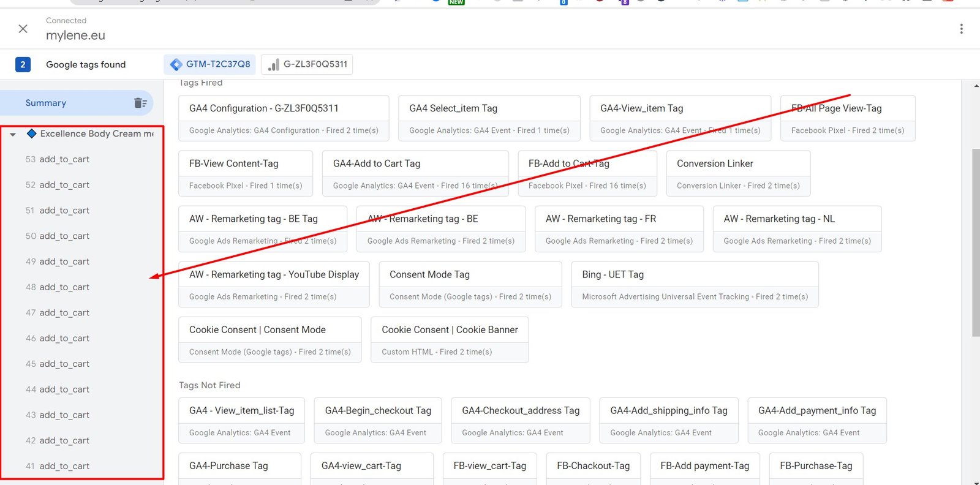This screenshot has width=980, height=485.
Task: Click the scrollbar up arrow
Action: (976, 86)
